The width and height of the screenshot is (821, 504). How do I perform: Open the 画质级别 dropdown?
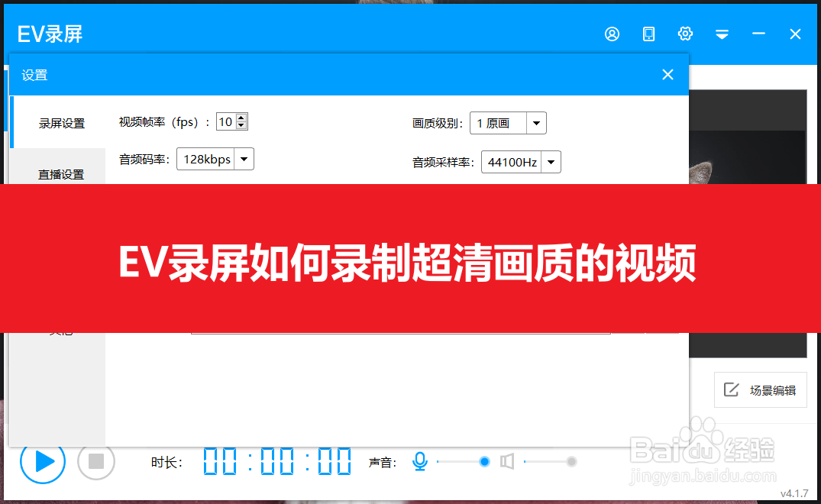[508, 123]
